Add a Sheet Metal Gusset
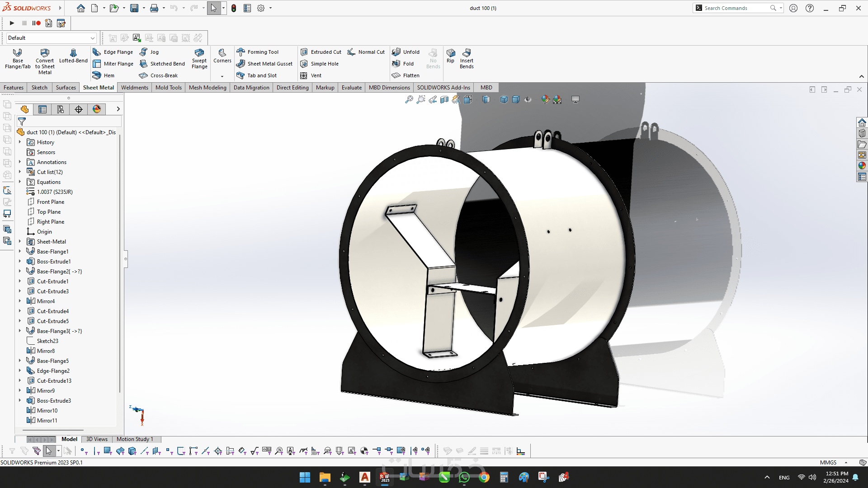The image size is (868, 488). tap(264, 64)
